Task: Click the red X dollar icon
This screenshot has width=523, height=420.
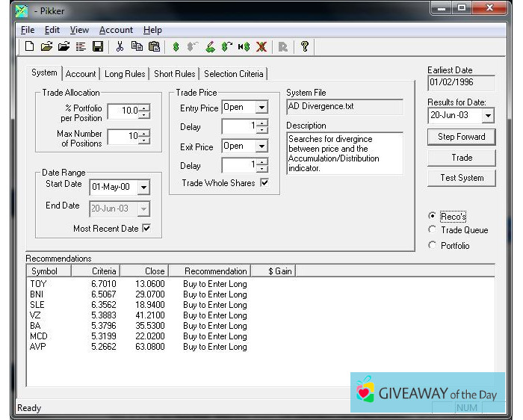Action: [x=261, y=46]
